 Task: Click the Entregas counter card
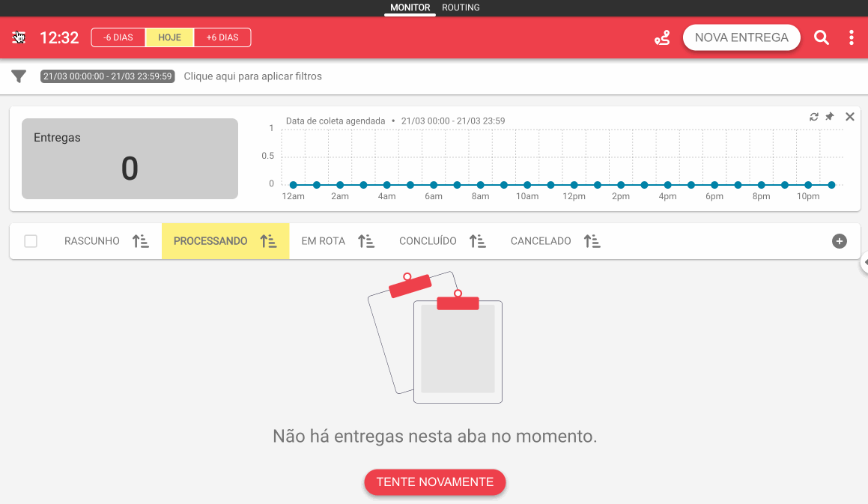[x=130, y=159]
